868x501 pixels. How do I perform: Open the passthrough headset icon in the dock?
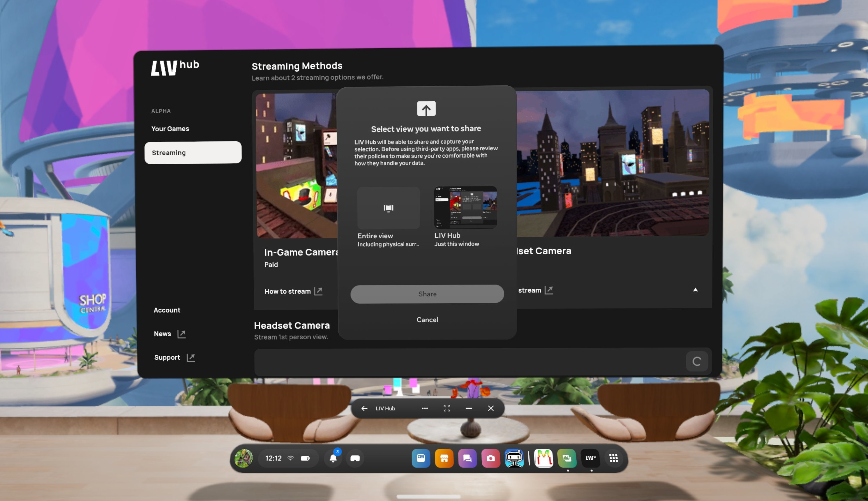pos(355,458)
